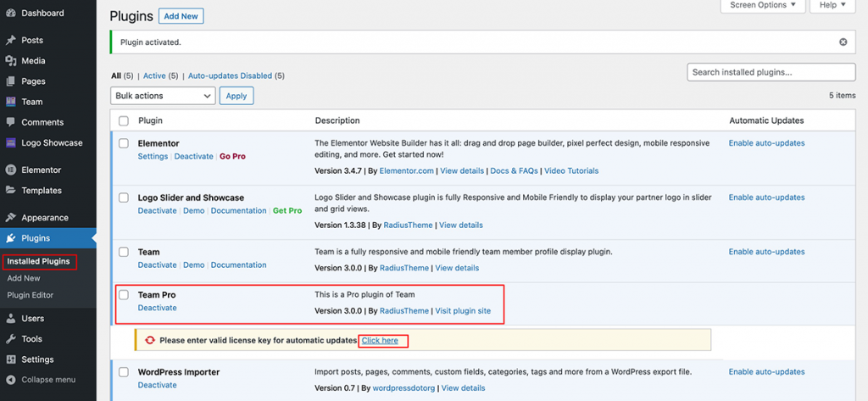Expand the Screen Options panel
Viewport: 868px width, 401px height.
(x=762, y=5)
